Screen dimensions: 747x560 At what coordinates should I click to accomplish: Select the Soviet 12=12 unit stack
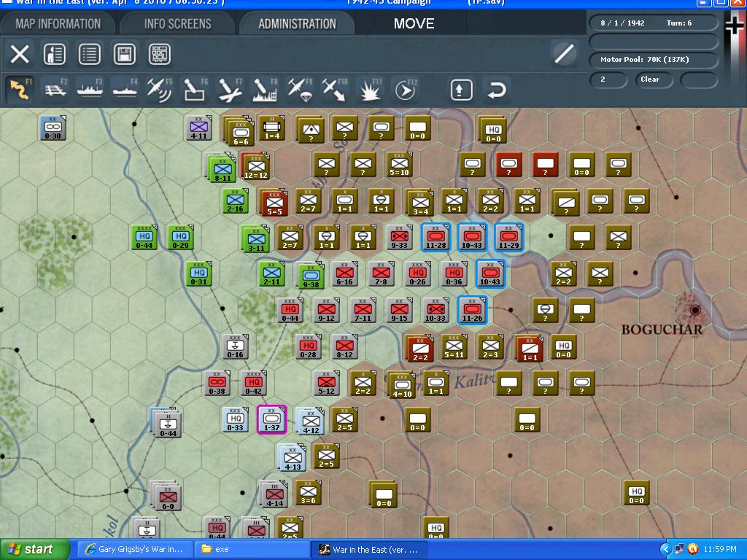coord(255,167)
